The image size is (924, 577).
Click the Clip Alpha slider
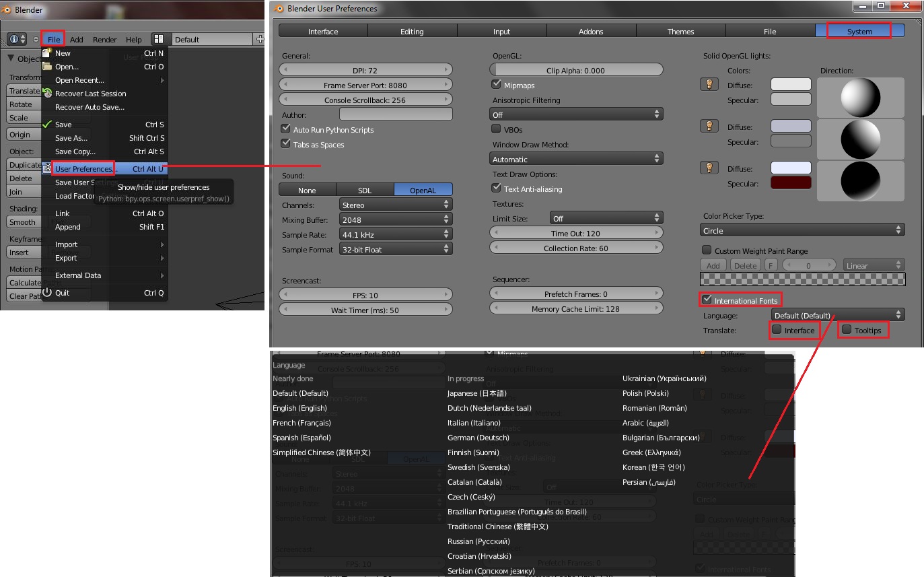click(577, 70)
